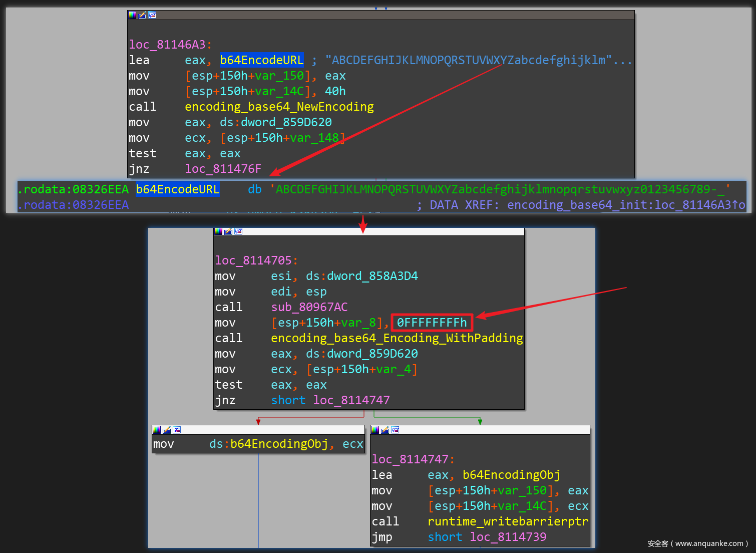
Task: Click the group nodes icon on loc_81146A3 node
Action: click(152, 15)
